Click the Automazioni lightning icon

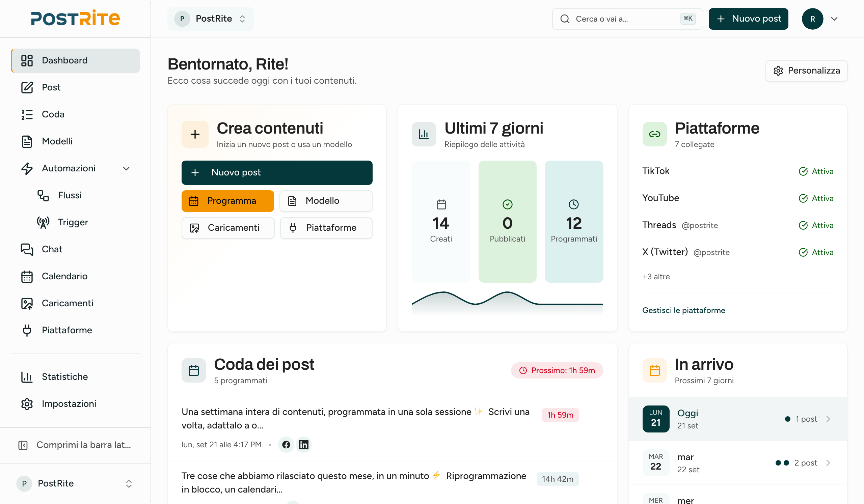27,169
